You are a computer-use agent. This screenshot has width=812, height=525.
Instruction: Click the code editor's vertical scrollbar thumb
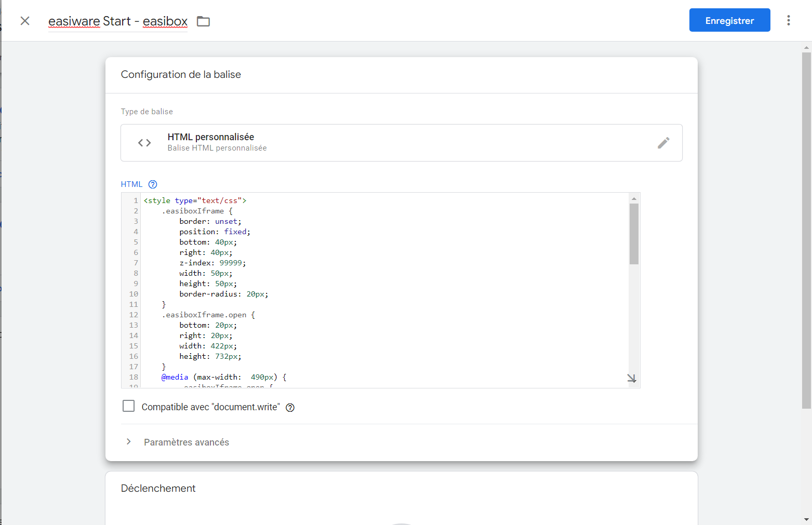pyautogui.click(x=634, y=234)
